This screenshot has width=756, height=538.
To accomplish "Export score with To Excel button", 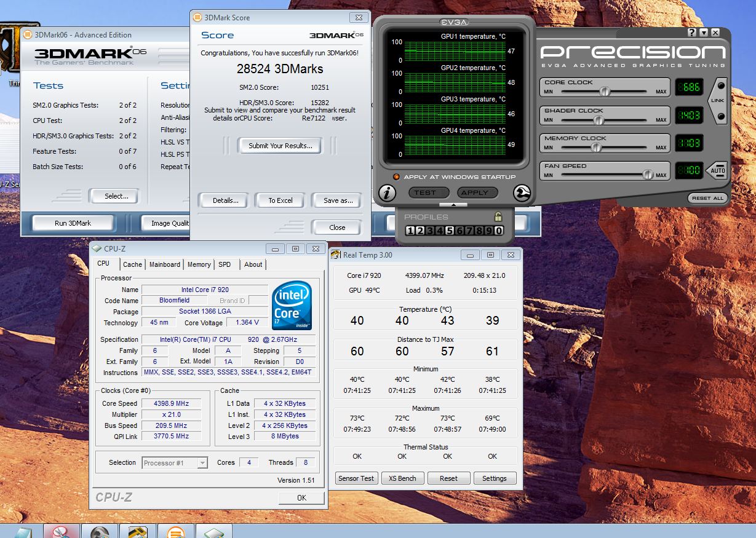I will coord(281,200).
